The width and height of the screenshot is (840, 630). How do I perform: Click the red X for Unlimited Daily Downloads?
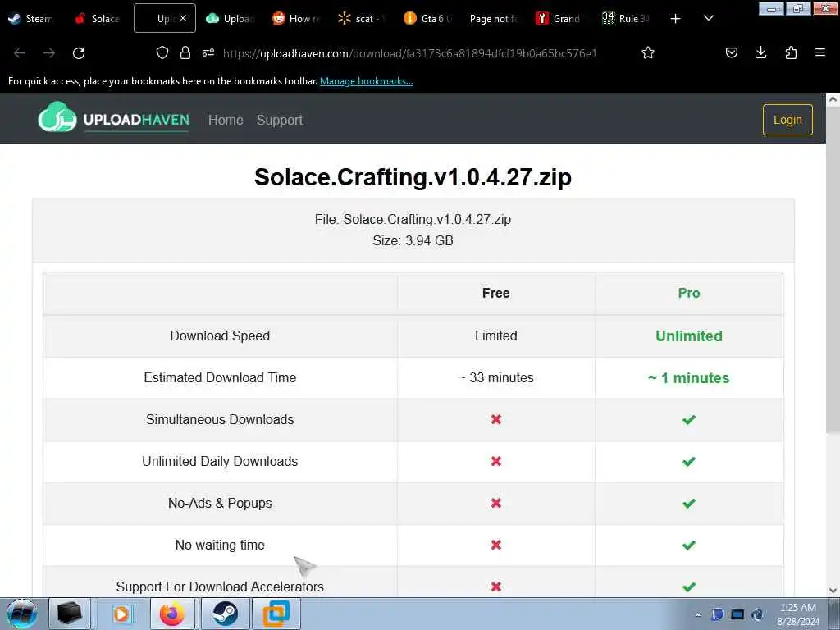[496, 461]
